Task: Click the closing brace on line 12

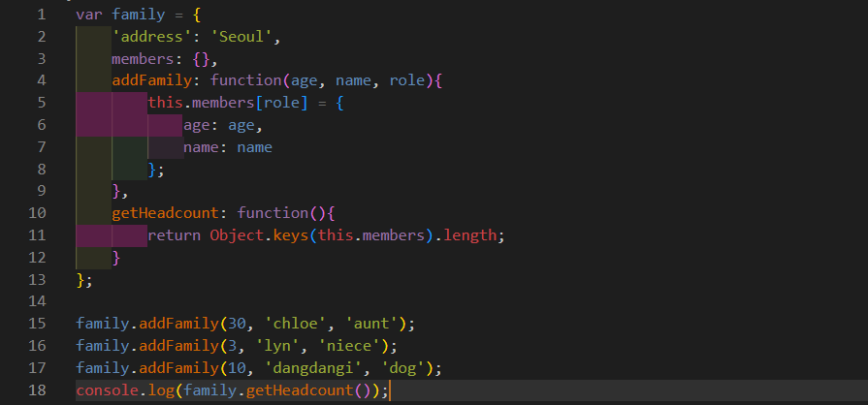Action: click(116, 258)
